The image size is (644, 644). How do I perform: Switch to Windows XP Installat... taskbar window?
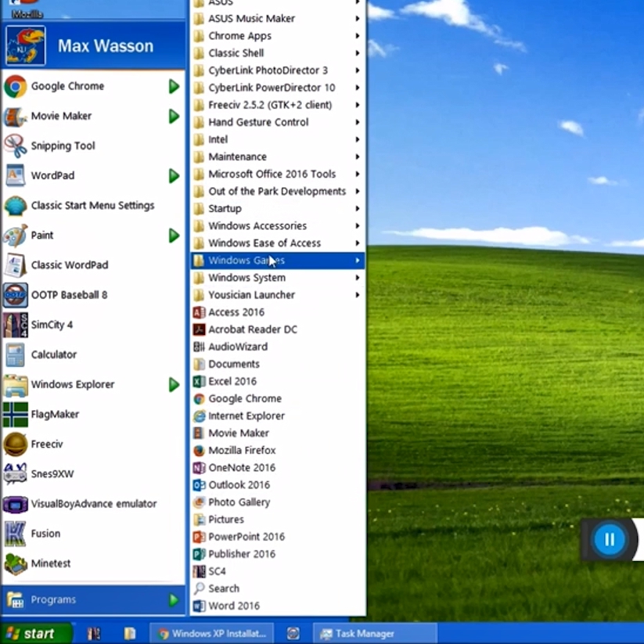[x=211, y=634]
